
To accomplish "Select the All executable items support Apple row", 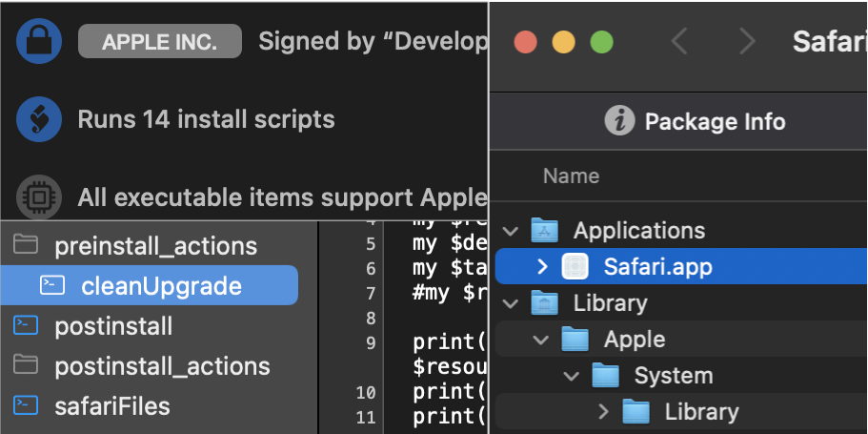I will (x=282, y=197).
